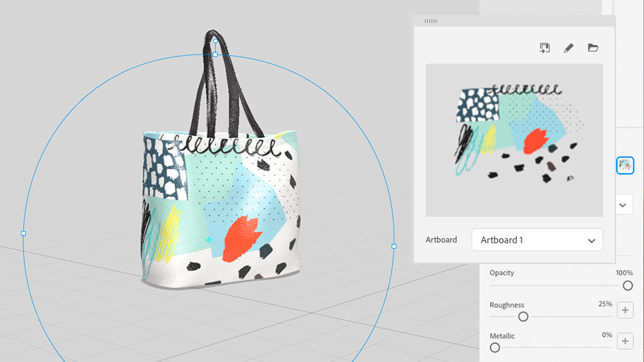Click the Roughness 25% value
This screenshot has width=644, height=362.
coord(605,304)
